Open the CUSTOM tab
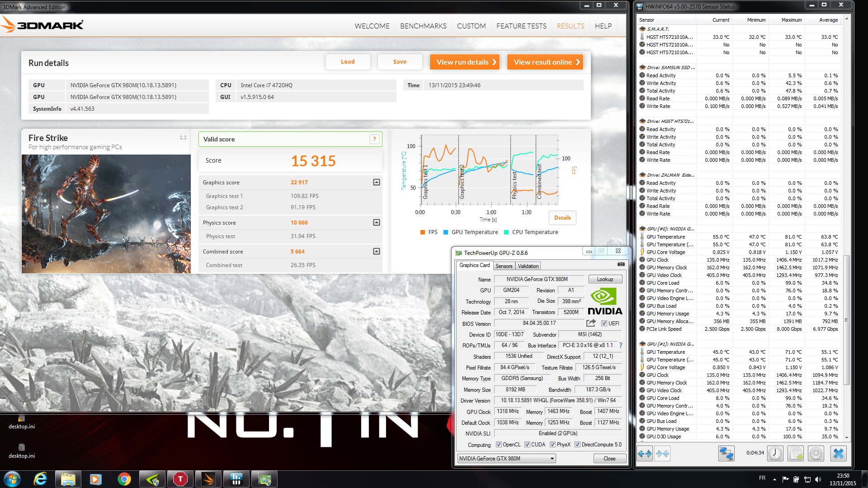The height and width of the screenshot is (488, 868). [471, 26]
